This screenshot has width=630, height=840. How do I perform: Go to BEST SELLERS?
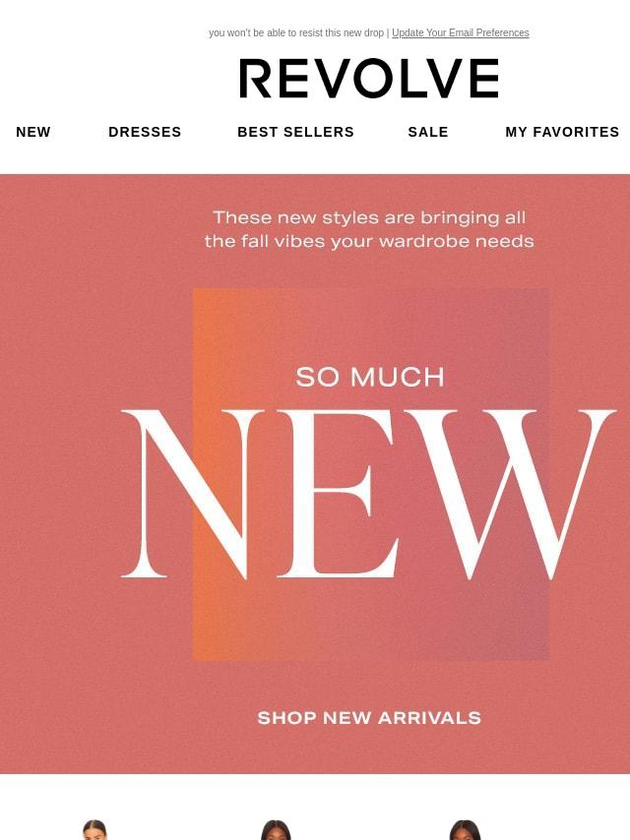(x=295, y=132)
